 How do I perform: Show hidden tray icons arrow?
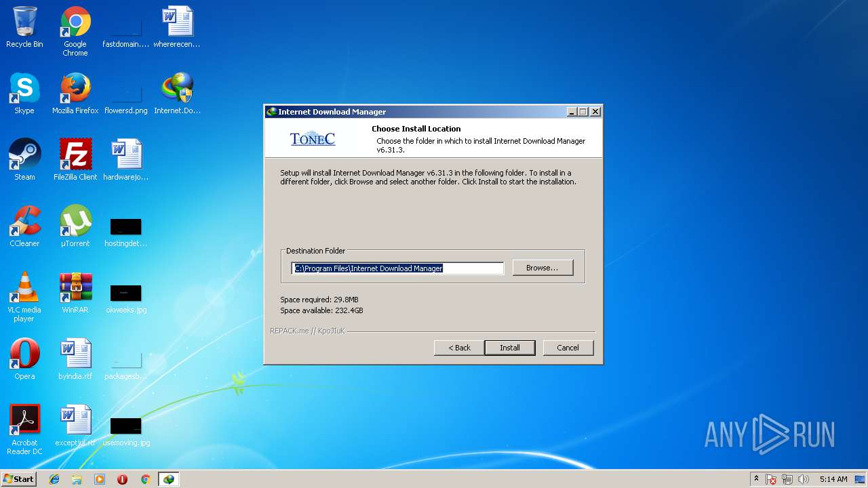[756, 479]
